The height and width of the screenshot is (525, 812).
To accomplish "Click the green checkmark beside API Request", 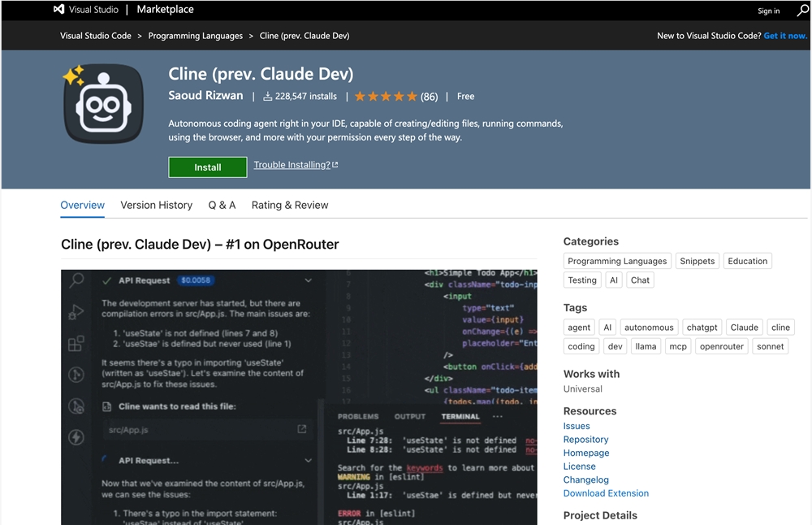I will [106, 280].
